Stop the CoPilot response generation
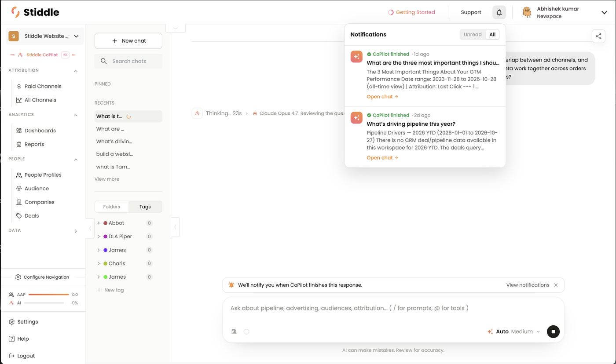Screen dimensions: 616x364 [553, 331]
